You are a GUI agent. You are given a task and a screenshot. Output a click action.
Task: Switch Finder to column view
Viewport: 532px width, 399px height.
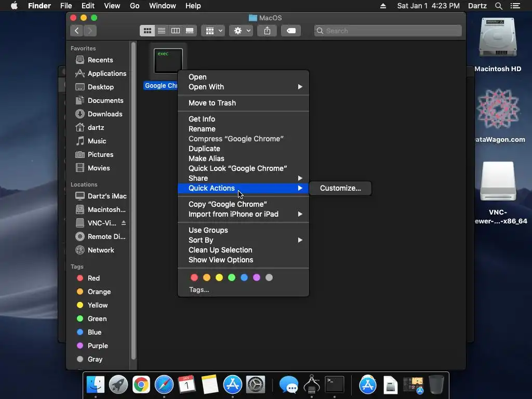pos(176,31)
